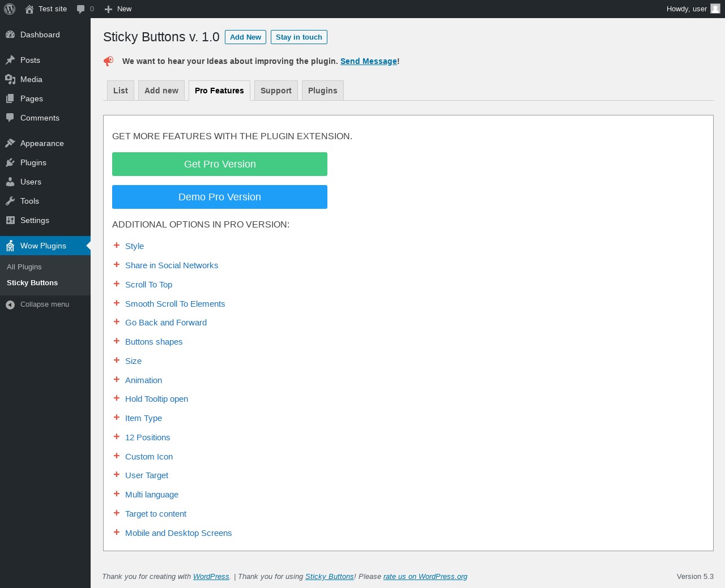Click the Collapse menu arrow icon
The image size is (725, 588).
pos(10,305)
